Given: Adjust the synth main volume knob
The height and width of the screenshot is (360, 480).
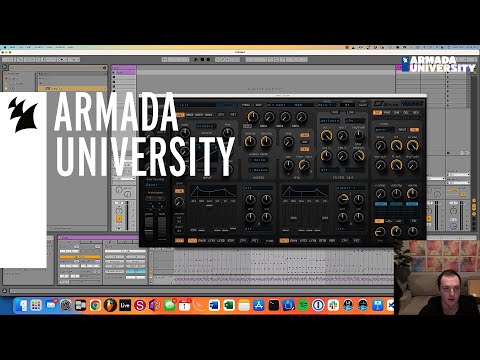Looking at the screenshot, I should pyautogui.click(x=412, y=193).
